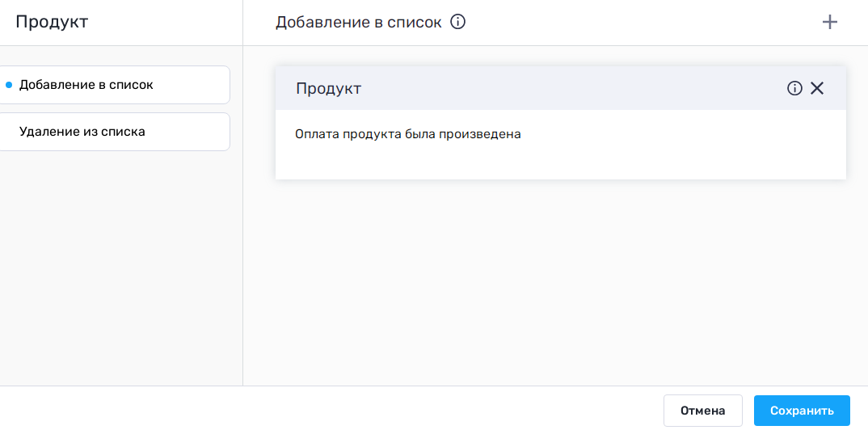Click the info icon in the Продукт card

[794, 88]
